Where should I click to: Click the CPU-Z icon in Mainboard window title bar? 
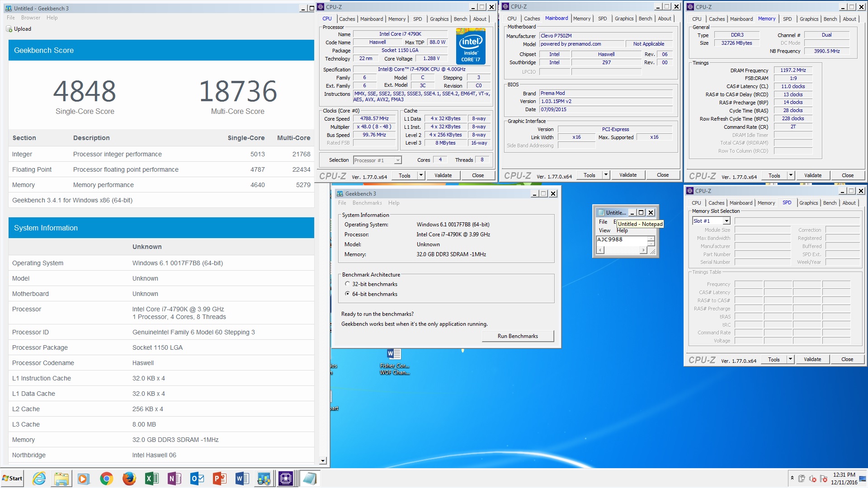click(x=505, y=6)
